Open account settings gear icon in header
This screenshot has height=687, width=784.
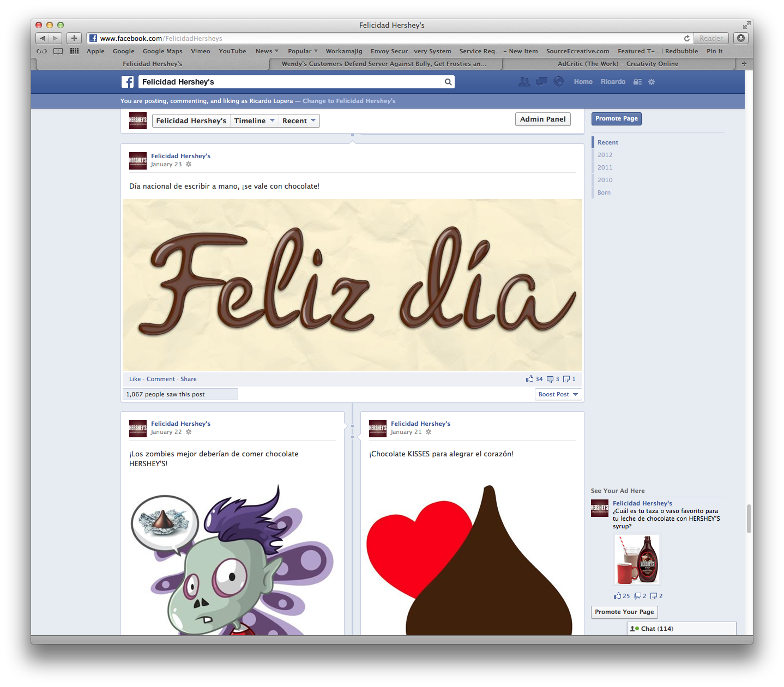click(652, 82)
